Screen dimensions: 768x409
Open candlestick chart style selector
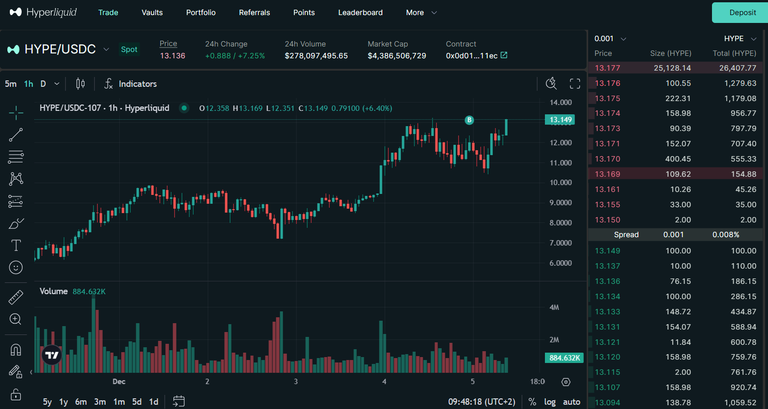tap(80, 84)
